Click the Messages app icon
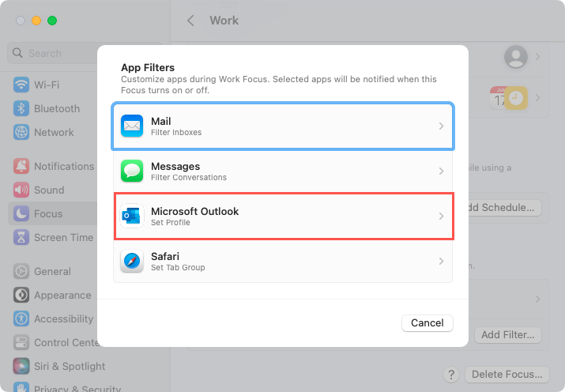Viewport: 565px width, 392px height. [132, 171]
